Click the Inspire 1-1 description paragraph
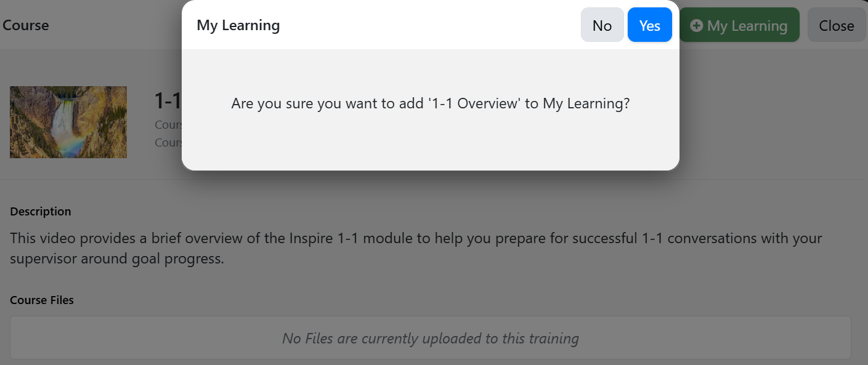 416,248
